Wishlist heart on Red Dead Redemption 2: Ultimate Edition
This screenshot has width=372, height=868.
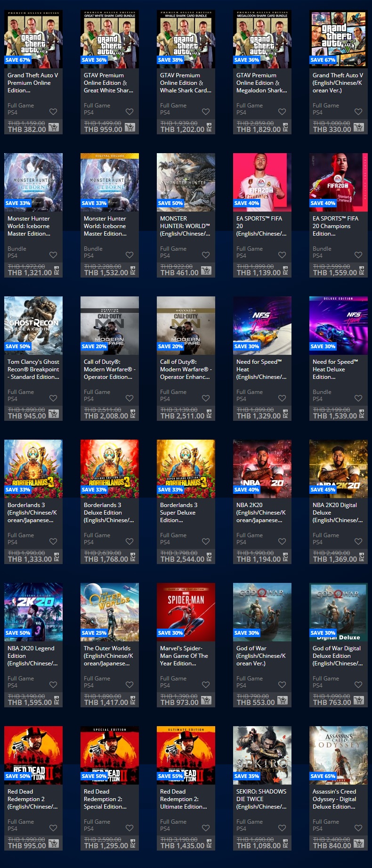click(206, 828)
